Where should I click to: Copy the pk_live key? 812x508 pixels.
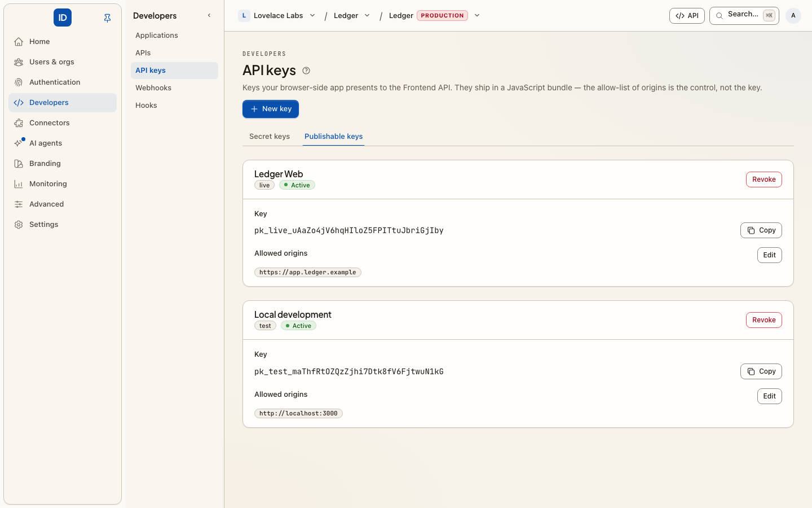(761, 230)
